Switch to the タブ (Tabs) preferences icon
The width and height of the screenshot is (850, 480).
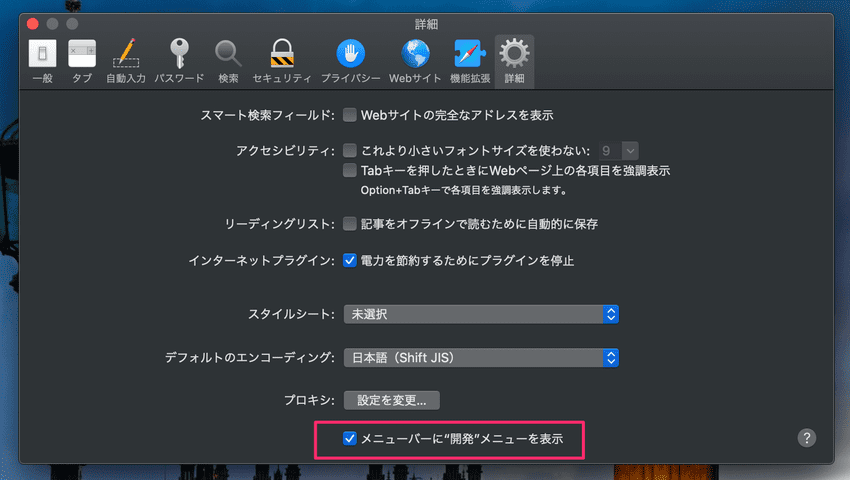[82, 60]
